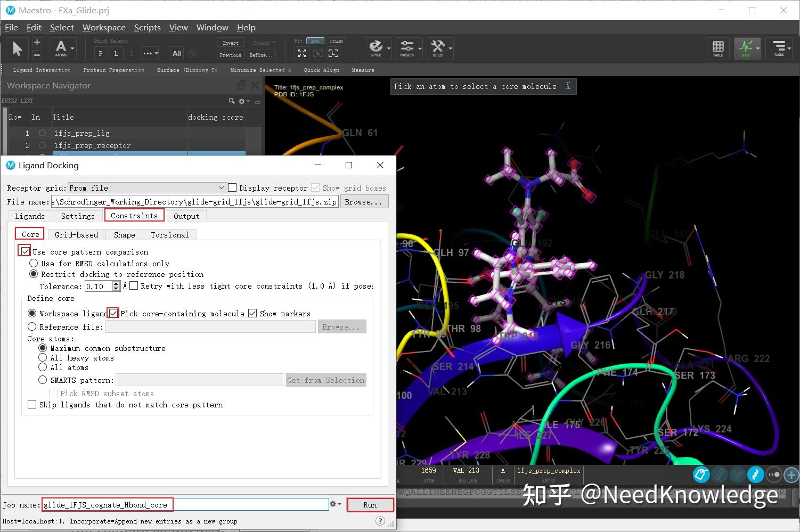Enable the Display receptor checkbox
This screenshot has height=532, width=800.
pyautogui.click(x=232, y=187)
